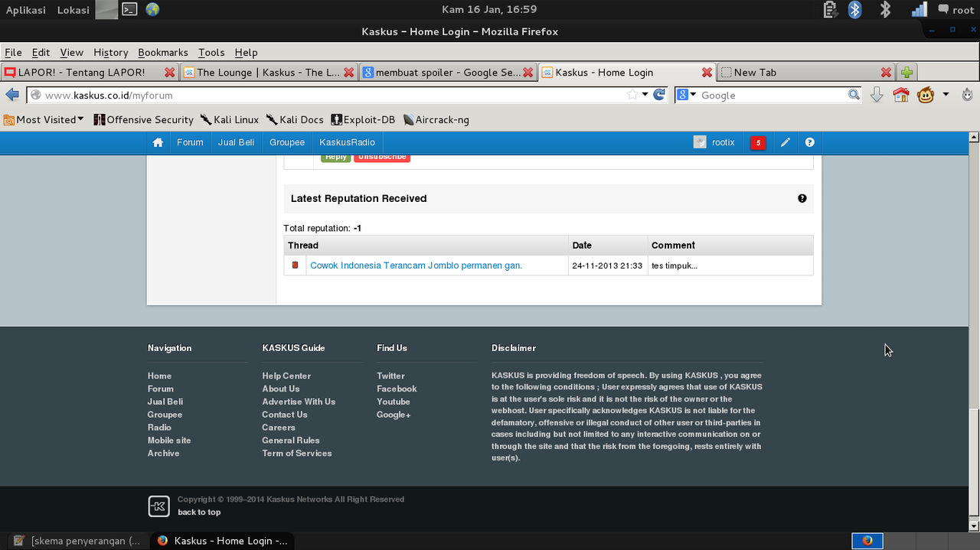
Task: Click the rootix user avatar
Action: pos(699,142)
